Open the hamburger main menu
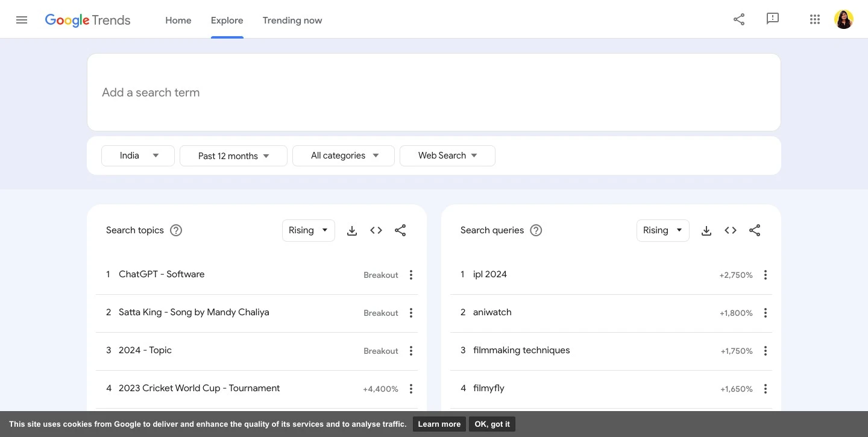 [x=22, y=20]
